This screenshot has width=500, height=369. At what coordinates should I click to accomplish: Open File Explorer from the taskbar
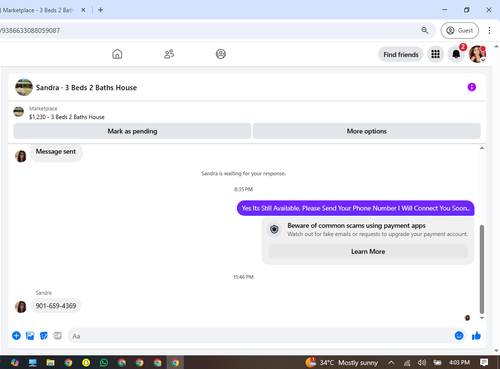pyautogui.click(x=50, y=362)
